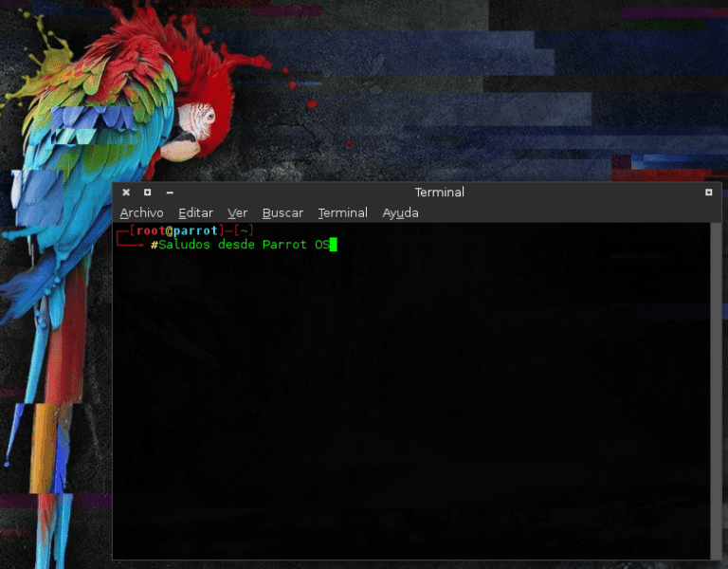Minimize the Terminal using the dash icon

coord(170,193)
